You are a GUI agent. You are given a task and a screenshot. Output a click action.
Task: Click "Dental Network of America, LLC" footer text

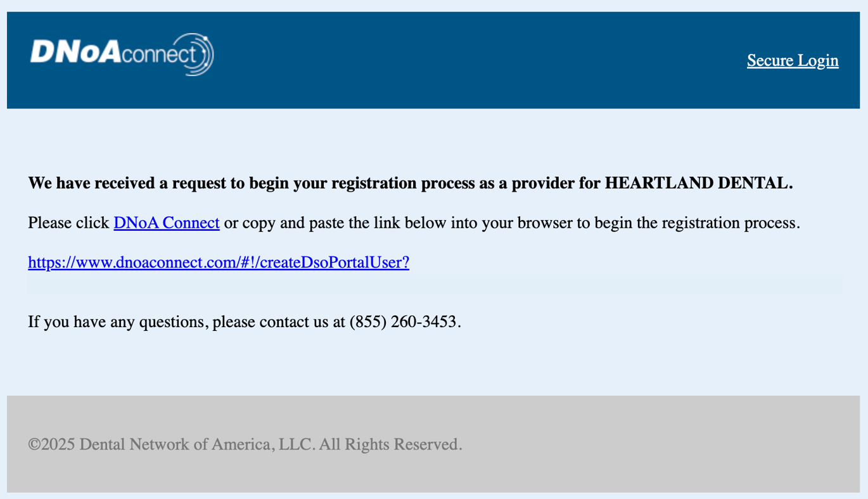tap(198, 444)
